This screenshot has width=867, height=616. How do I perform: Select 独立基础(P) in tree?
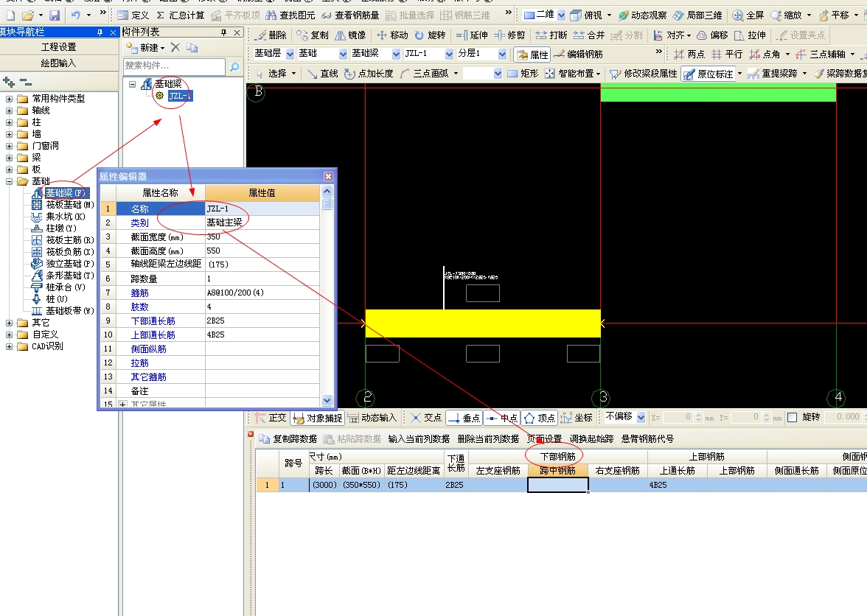(63, 264)
